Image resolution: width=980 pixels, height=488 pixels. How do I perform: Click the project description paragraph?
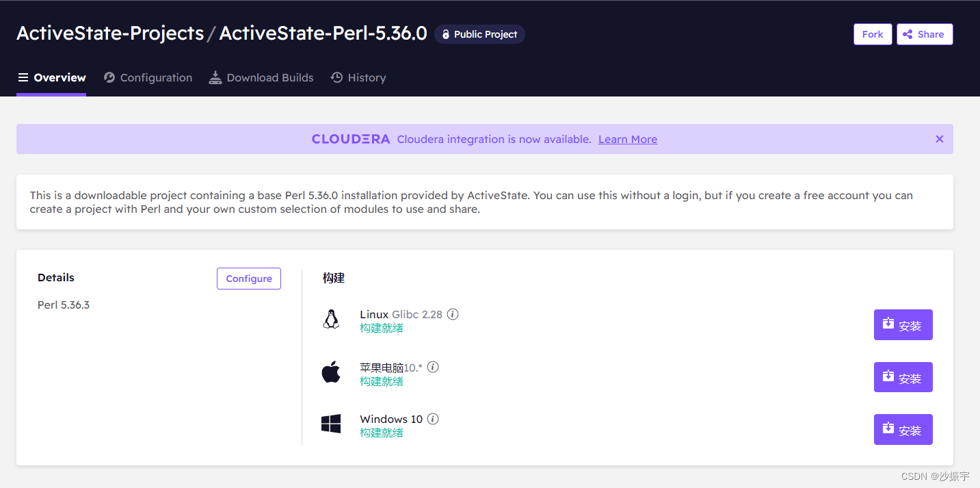pyautogui.click(x=471, y=202)
